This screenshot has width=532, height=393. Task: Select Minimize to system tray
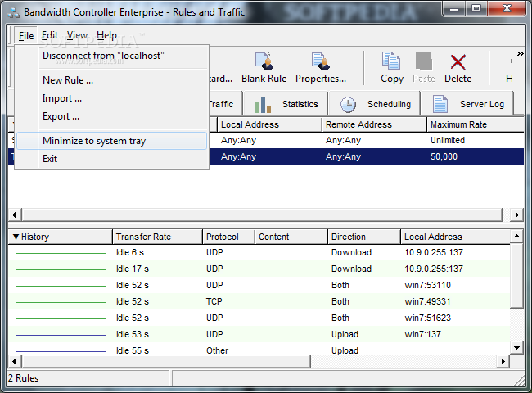click(111, 141)
